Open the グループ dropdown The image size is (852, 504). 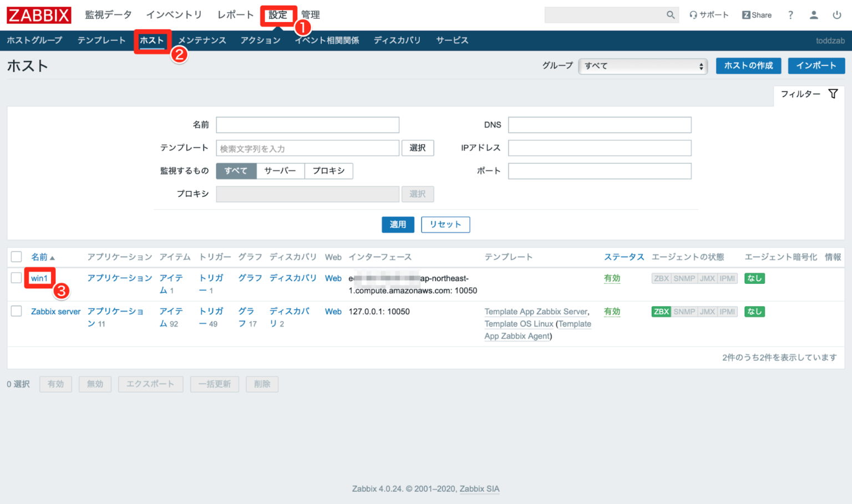tap(643, 66)
